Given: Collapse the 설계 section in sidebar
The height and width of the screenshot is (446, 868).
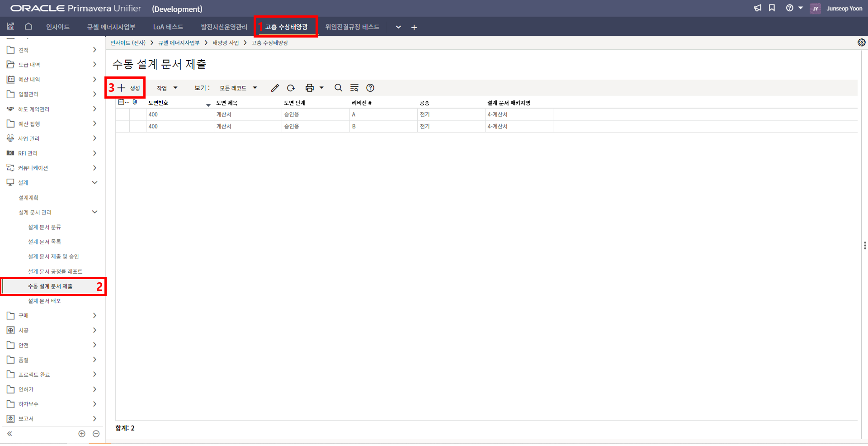Looking at the screenshot, I should tap(94, 183).
